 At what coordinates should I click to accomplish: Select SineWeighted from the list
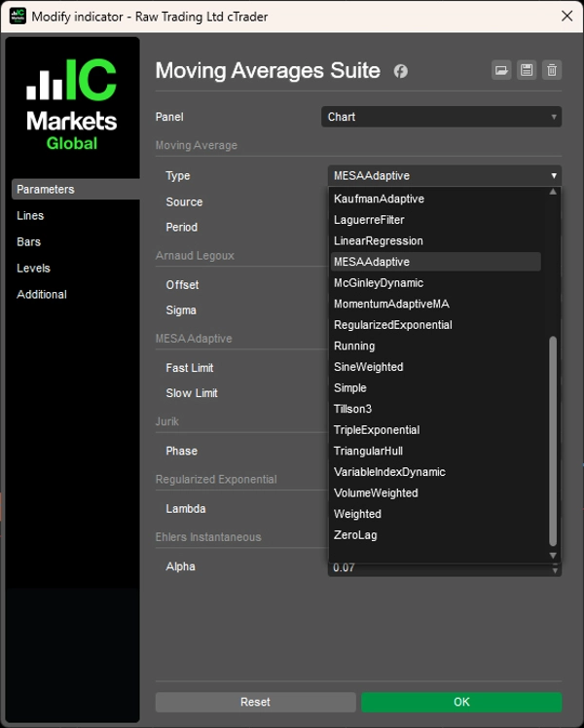[x=436, y=367]
